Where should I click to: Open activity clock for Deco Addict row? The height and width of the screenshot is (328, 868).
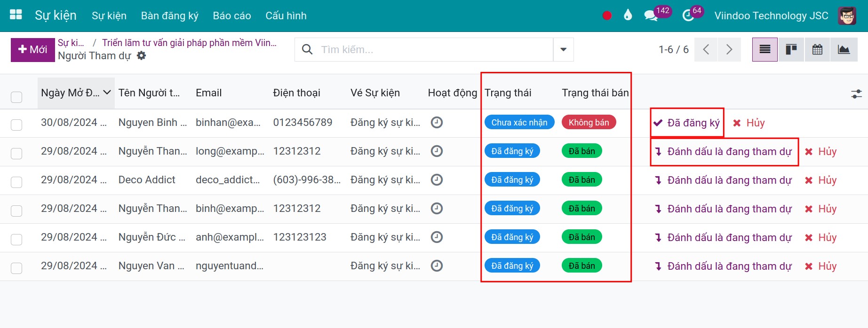pyautogui.click(x=437, y=180)
